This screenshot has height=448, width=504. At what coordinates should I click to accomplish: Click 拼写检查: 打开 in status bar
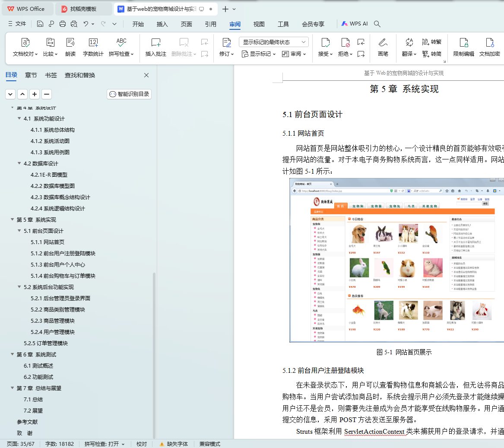point(104,444)
